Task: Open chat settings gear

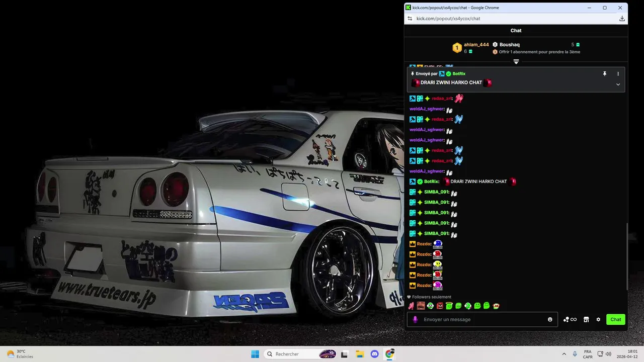Action: tap(598, 319)
